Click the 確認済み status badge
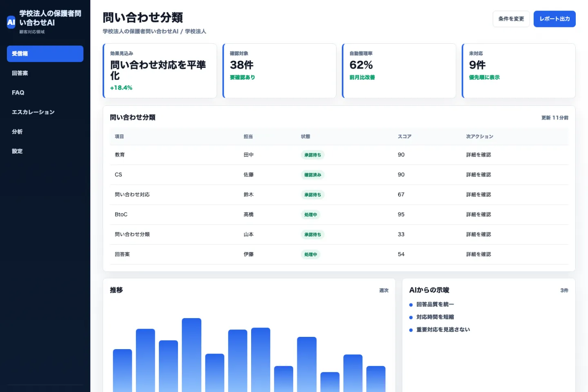 [313, 175]
